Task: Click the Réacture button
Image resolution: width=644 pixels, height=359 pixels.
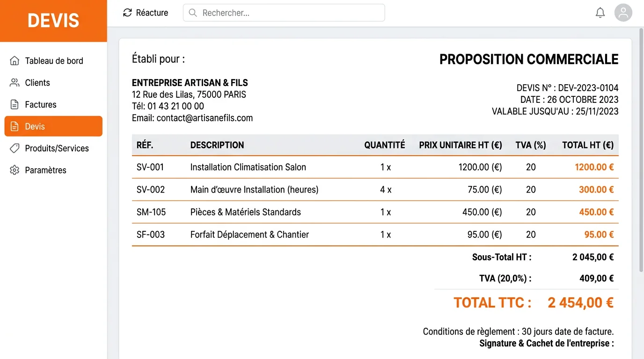Action: [146, 13]
